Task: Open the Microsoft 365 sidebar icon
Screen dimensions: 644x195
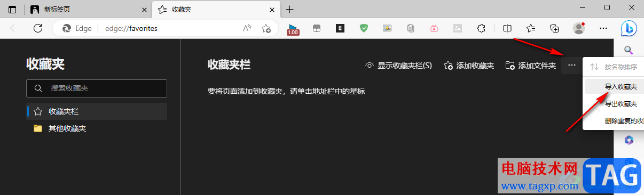Action: pyautogui.click(x=629, y=140)
